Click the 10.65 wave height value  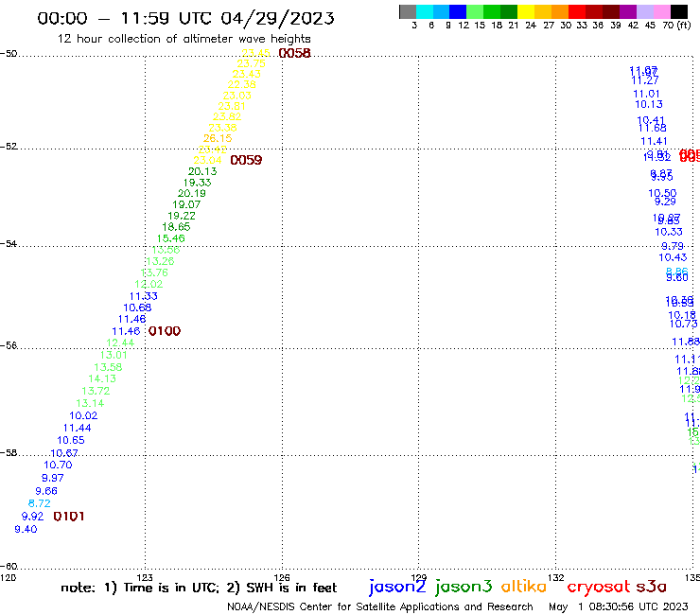click(x=71, y=440)
